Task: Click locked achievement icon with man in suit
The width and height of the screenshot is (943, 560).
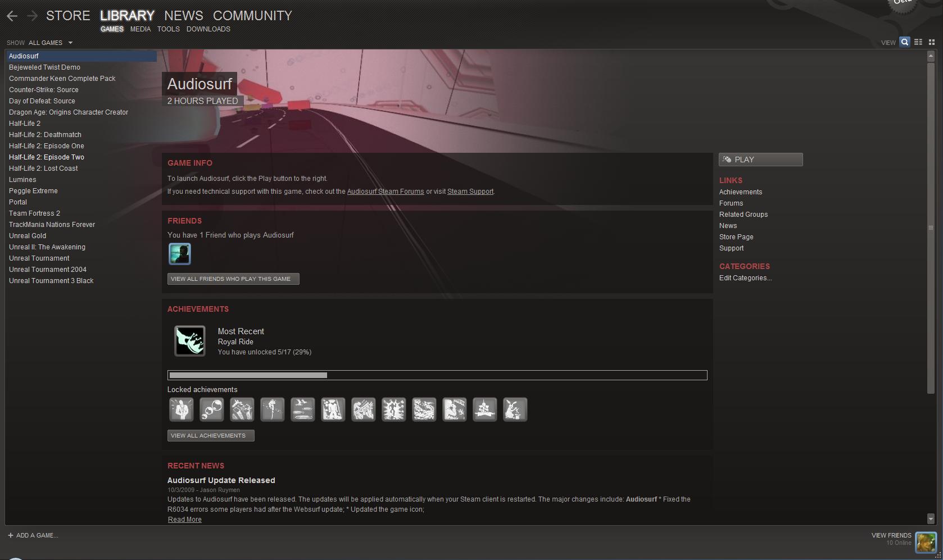Action: pyautogui.click(x=182, y=409)
